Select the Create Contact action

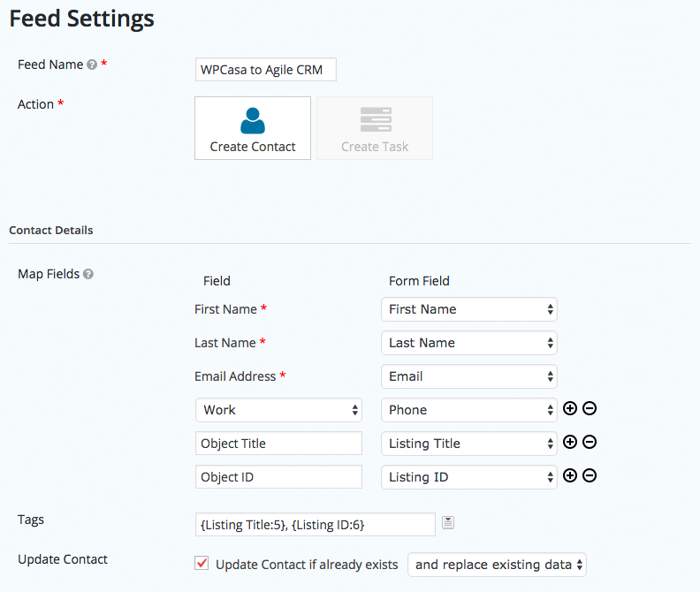(x=253, y=128)
